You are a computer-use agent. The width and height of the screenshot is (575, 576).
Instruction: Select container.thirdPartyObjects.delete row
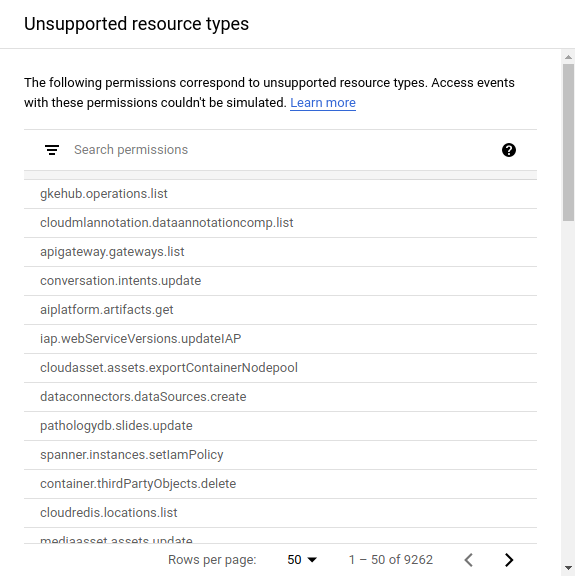[x=280, y=484]
